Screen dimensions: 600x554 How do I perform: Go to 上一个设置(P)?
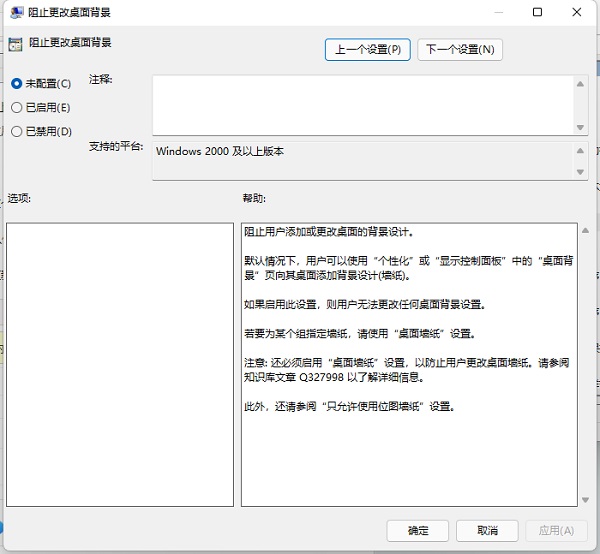[x=367, y=49]
